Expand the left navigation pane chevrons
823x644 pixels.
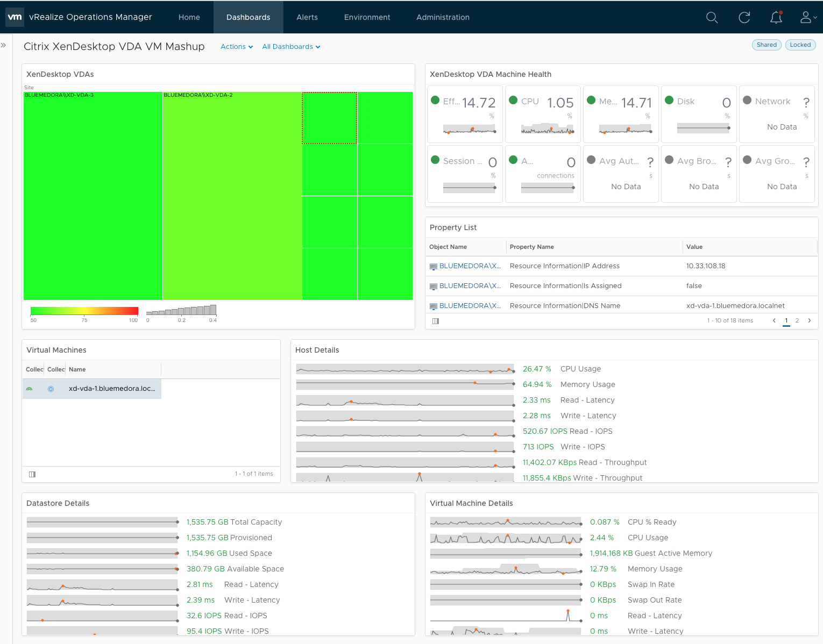coord(4,45)
